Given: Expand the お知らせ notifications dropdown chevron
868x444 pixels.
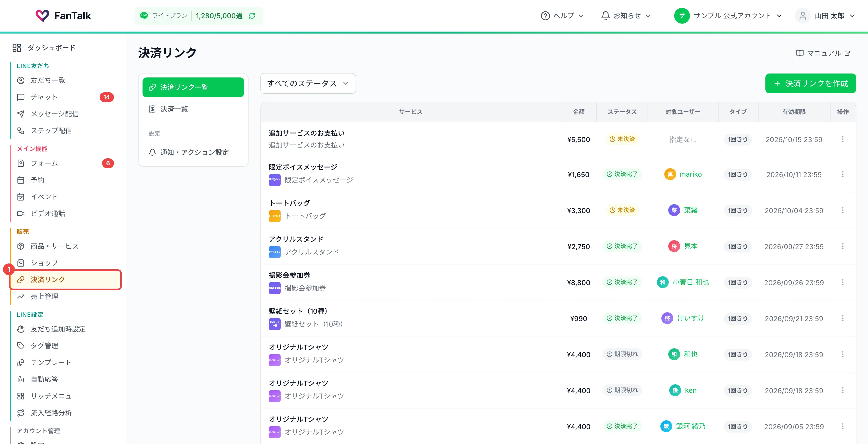Looking at the screenshot, I should [648, 16].
